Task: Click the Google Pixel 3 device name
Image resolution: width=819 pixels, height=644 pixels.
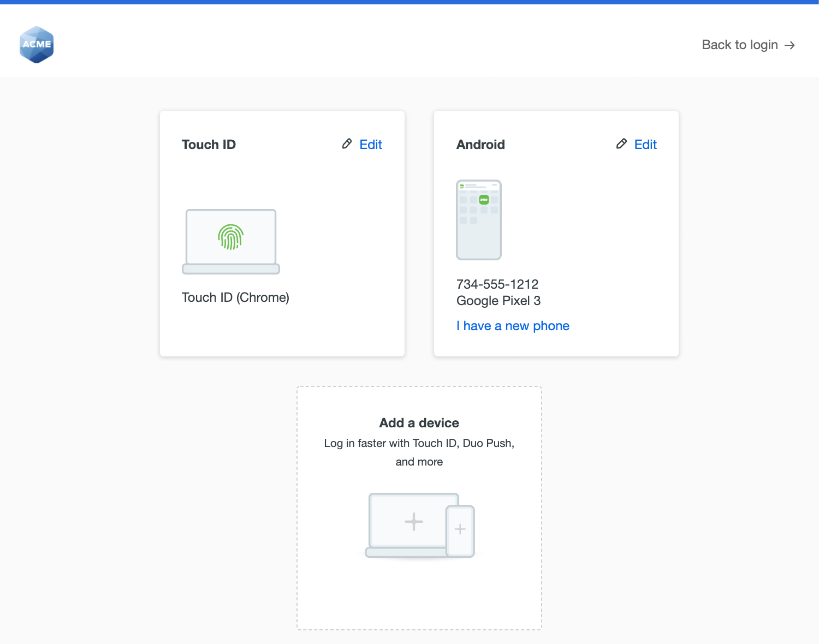Action: 498,301
